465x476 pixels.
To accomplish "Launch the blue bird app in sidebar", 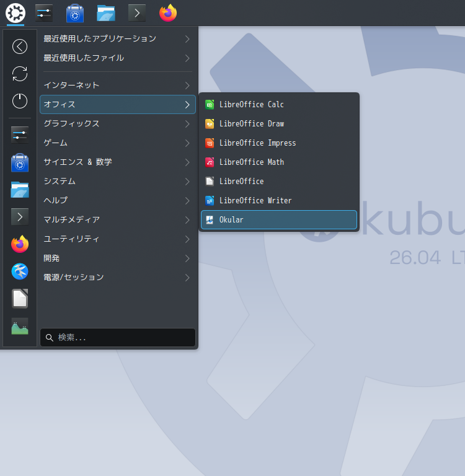I will (x=20, y=271).
